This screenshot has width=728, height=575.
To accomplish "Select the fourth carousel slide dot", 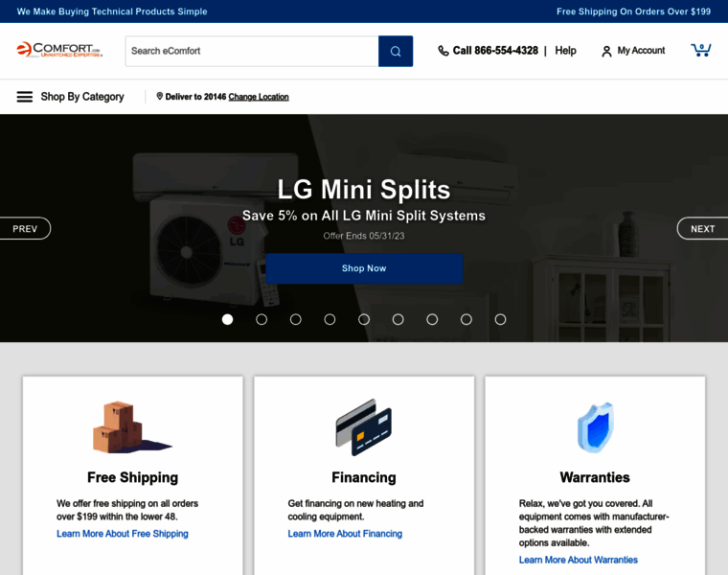I will click(x=330, y=319).
